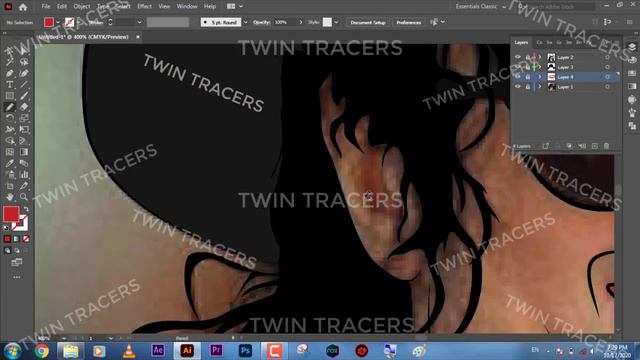
Task: Open the Object menu
Action: pos(82,7)
